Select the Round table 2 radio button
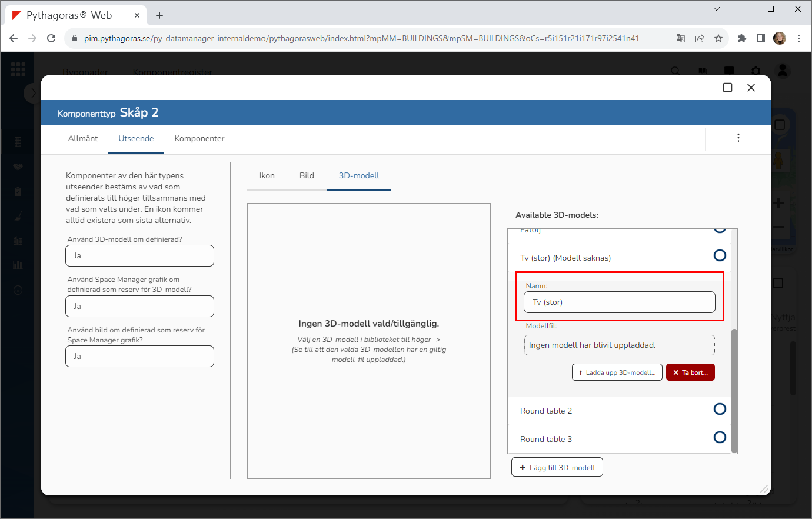This screenshot has width=812, height=519. [x=719, y=409]
